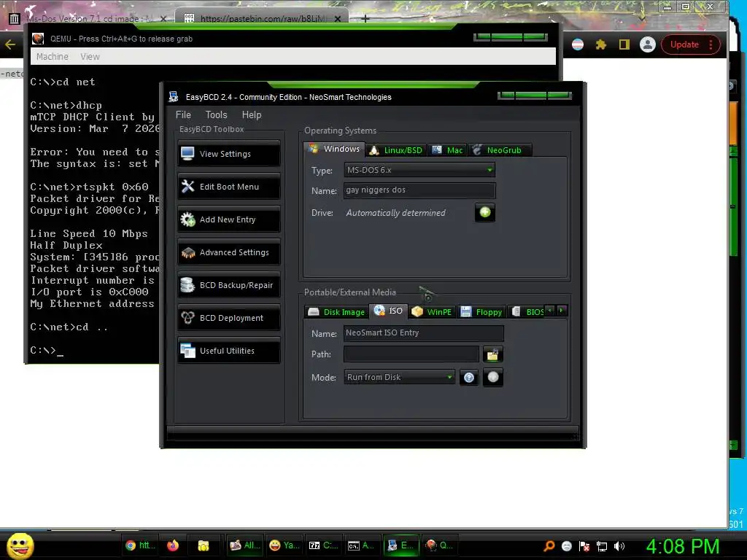Click the search magnifier tray icon
Screen dimensions: 747x560
[549, 546]
